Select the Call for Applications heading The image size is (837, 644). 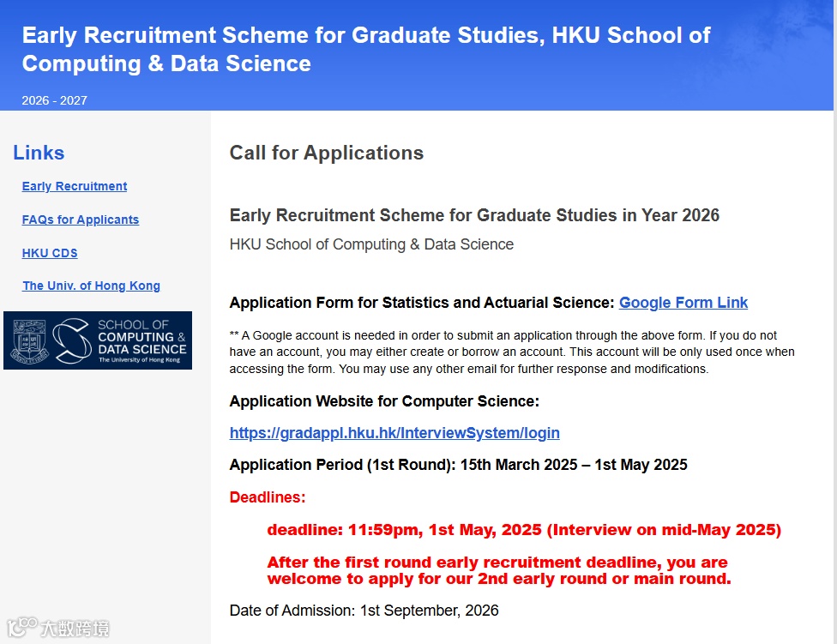(x=327, y=153)
